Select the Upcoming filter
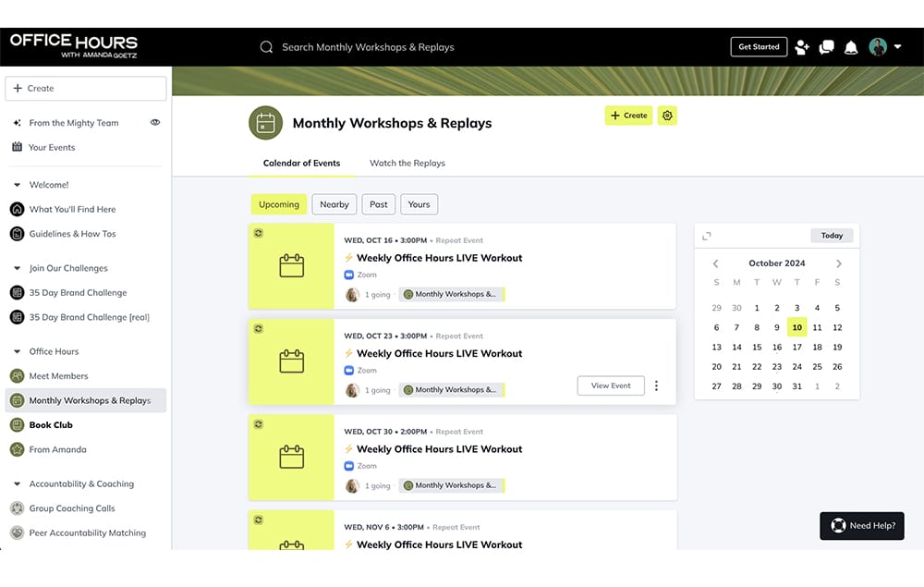Screen dimensions: 924x587 [279, 204]
